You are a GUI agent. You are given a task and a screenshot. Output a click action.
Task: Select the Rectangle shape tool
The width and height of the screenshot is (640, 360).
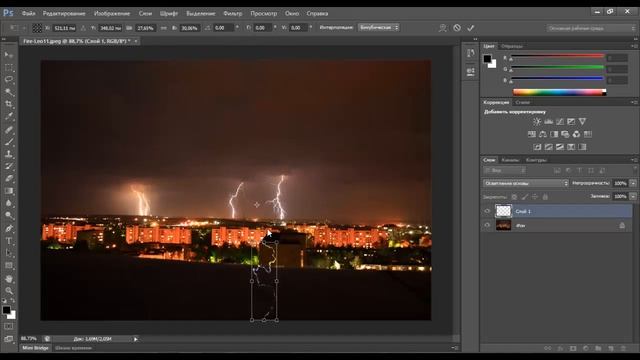pyautogui.click(x=9, y=266)
